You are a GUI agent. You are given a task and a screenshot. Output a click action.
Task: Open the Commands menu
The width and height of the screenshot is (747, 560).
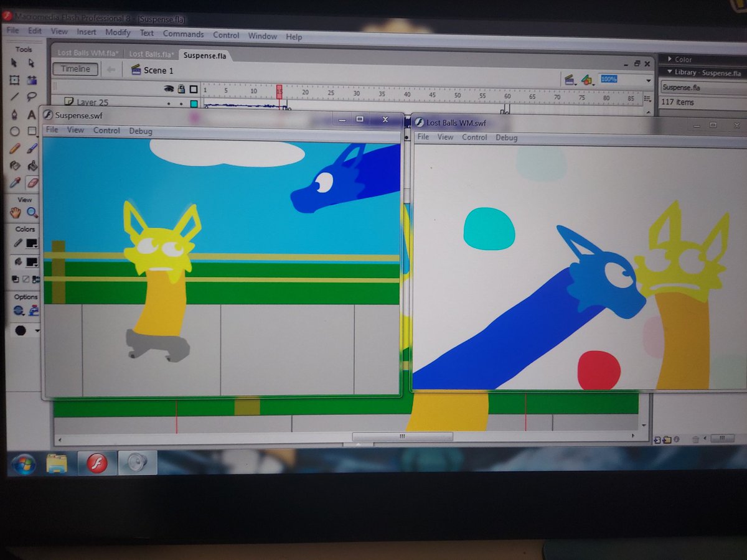(183, 34)
